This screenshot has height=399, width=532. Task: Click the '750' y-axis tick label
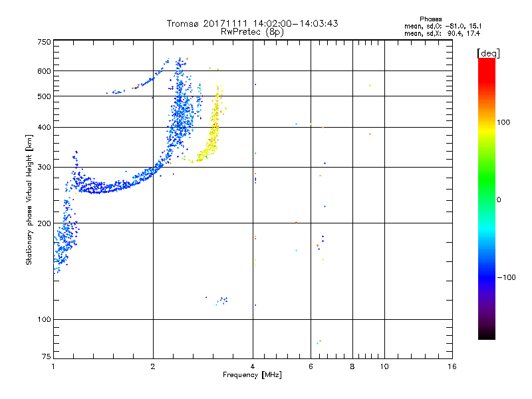coord(44,42)
